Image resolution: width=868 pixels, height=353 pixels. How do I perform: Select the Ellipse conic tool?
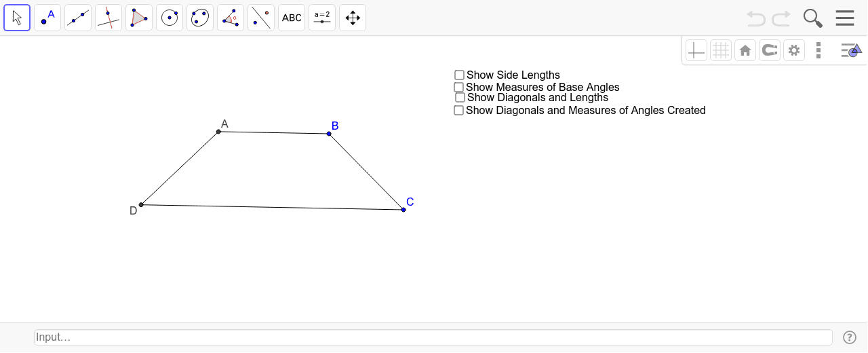coord(200,18)
